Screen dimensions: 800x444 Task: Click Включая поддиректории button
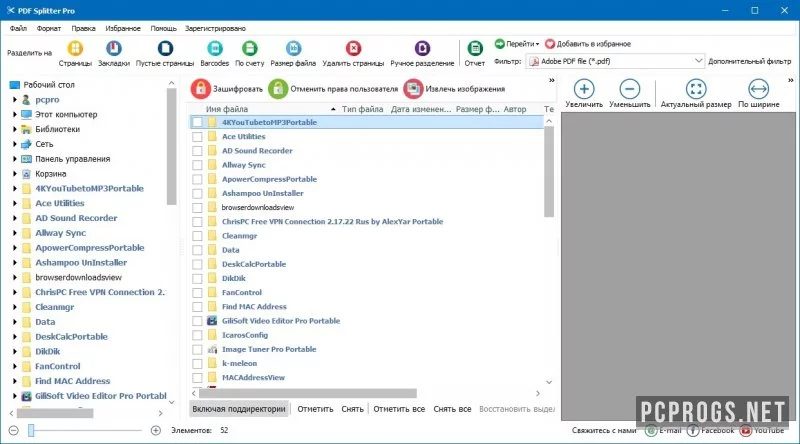(x=239, y=409)
